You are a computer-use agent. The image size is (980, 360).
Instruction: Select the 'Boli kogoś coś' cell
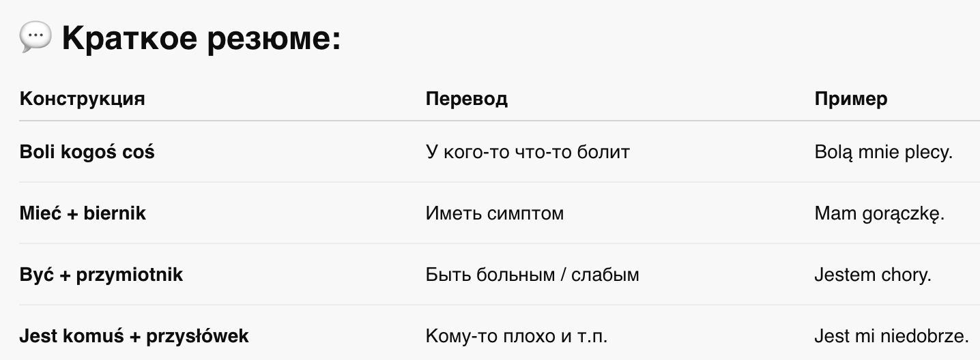pyautogui.click(x=87, y=152)
